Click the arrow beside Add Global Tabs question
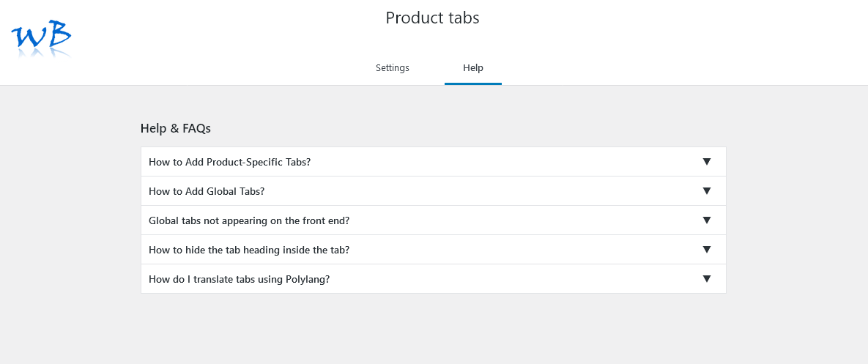This screenshot has width=868, height=364. point(707,191)
